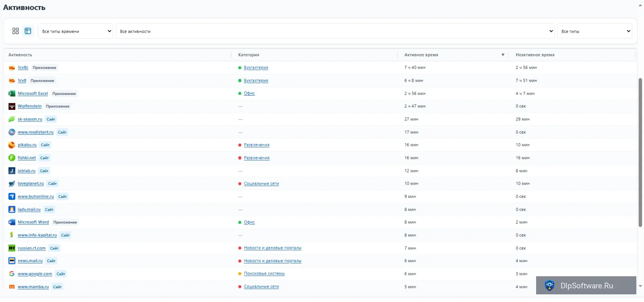Switch to grid card view icon

coord(16,31)
